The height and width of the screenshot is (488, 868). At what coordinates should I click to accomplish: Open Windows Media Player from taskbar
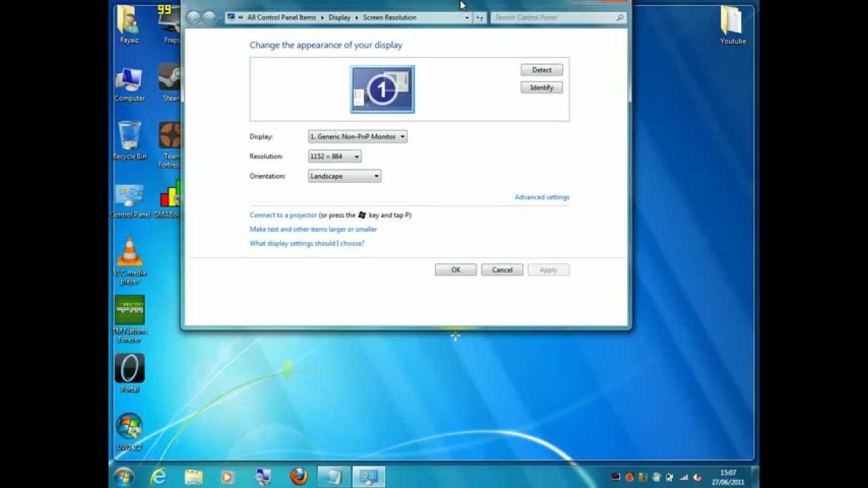(228, 476)
